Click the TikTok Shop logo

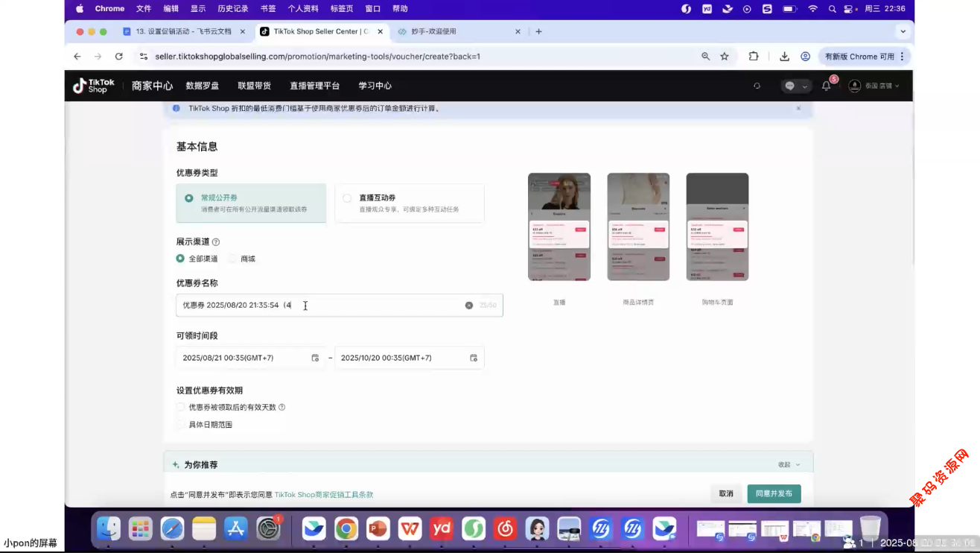94,86
